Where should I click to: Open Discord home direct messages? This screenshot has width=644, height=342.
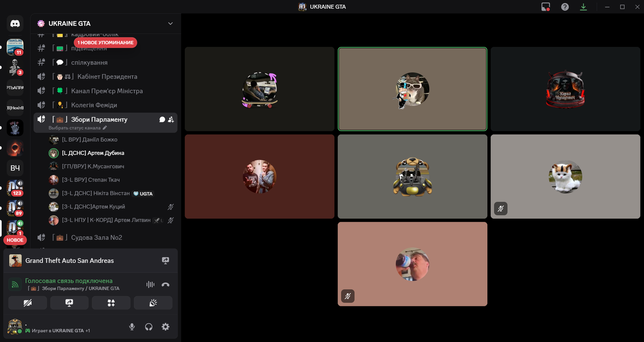[x=15, y=24]
